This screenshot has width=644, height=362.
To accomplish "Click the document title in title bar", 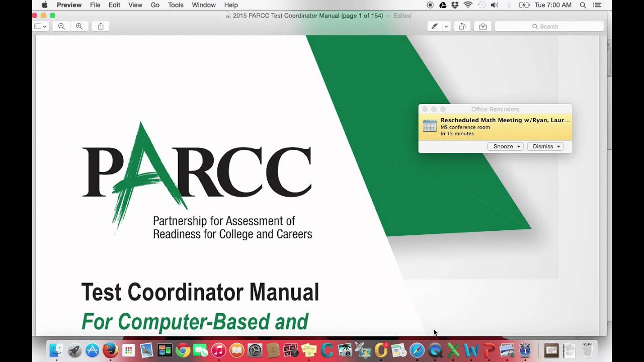I will click(x=307, y=16).
